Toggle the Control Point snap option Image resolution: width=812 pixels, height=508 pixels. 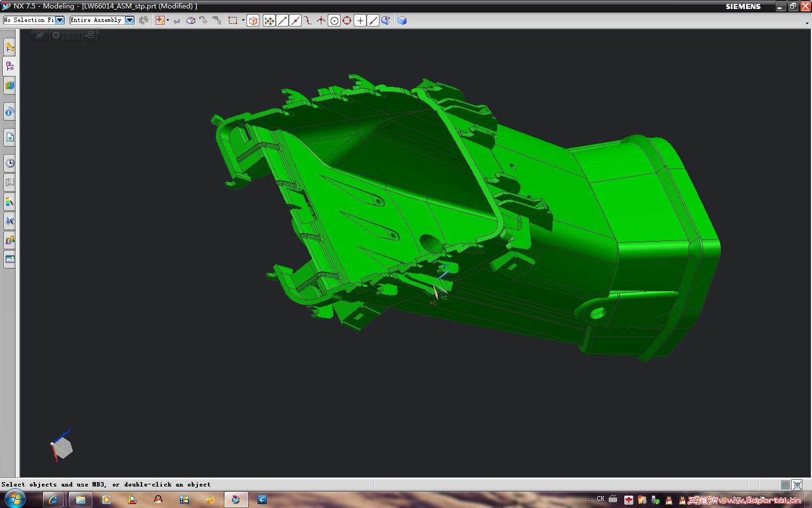(x=308, y=21)
